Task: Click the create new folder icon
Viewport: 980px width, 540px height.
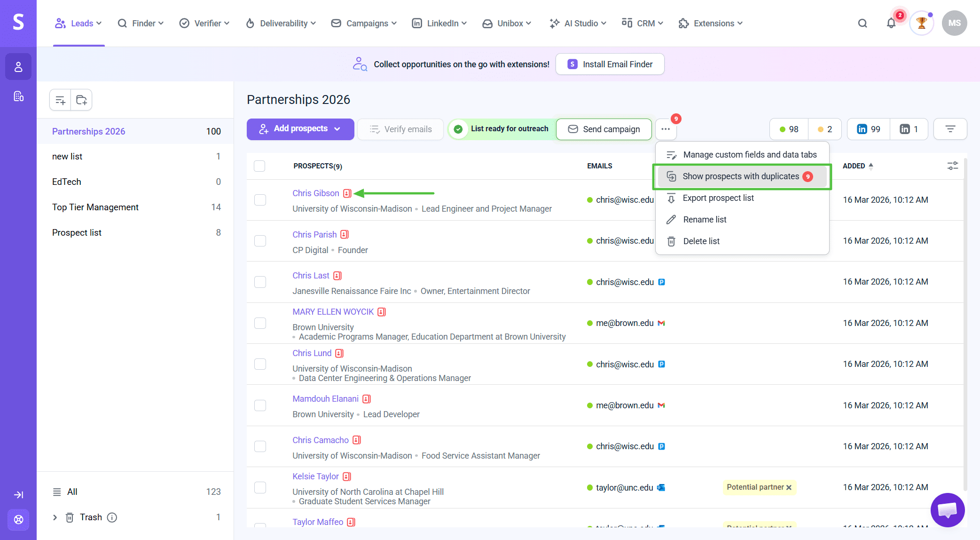Action: pos(81,100)
